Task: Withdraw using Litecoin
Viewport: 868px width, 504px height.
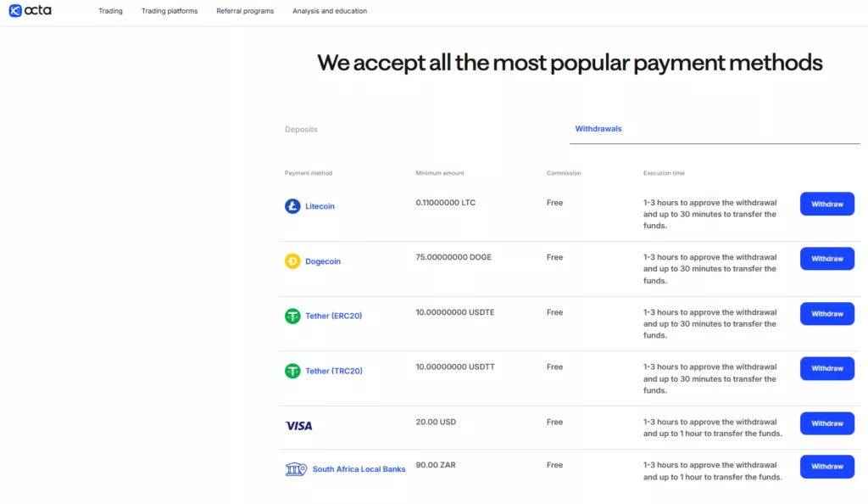Action: coord(827,204)
